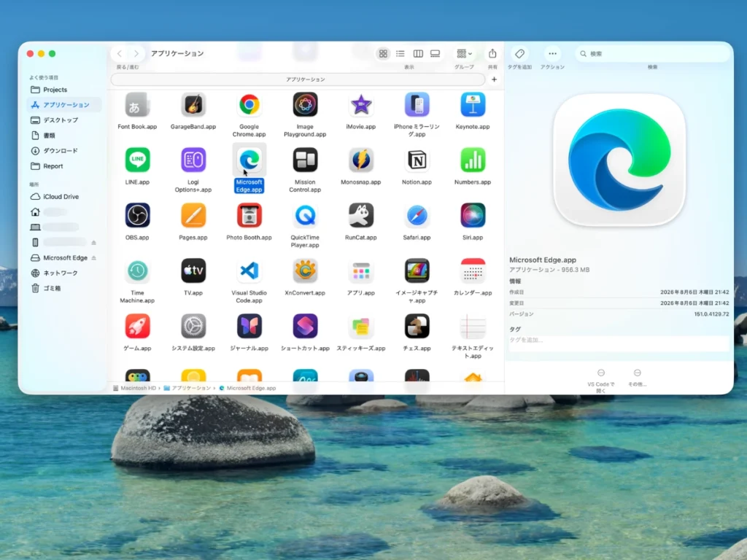Select the selected Microsoft Edge.app icon

[249, 160]
